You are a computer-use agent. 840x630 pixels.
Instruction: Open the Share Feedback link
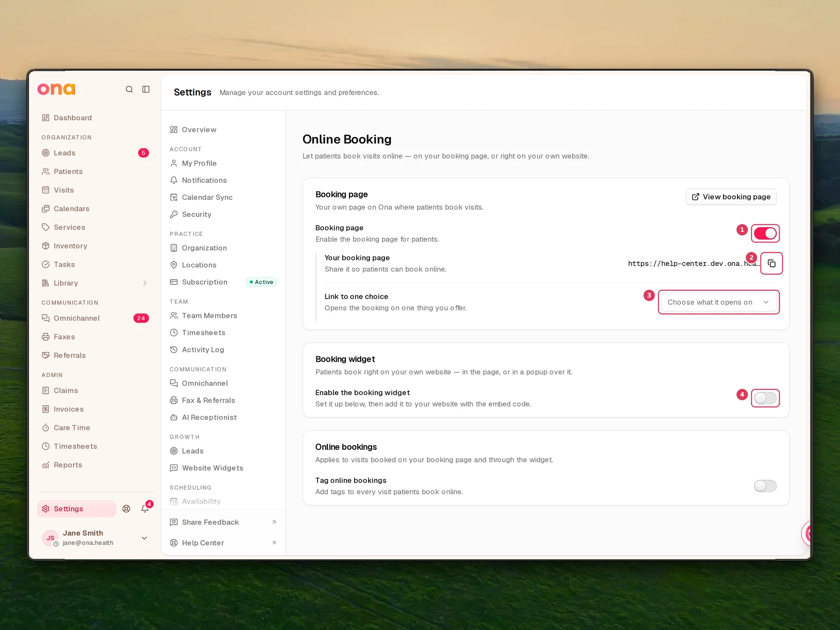point(223,522)
